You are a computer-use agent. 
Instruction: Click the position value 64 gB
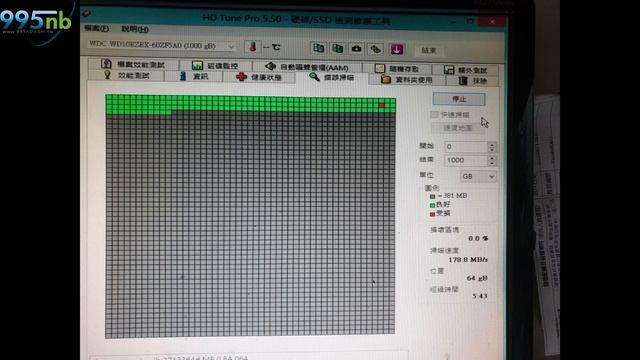tap(477, 278)
